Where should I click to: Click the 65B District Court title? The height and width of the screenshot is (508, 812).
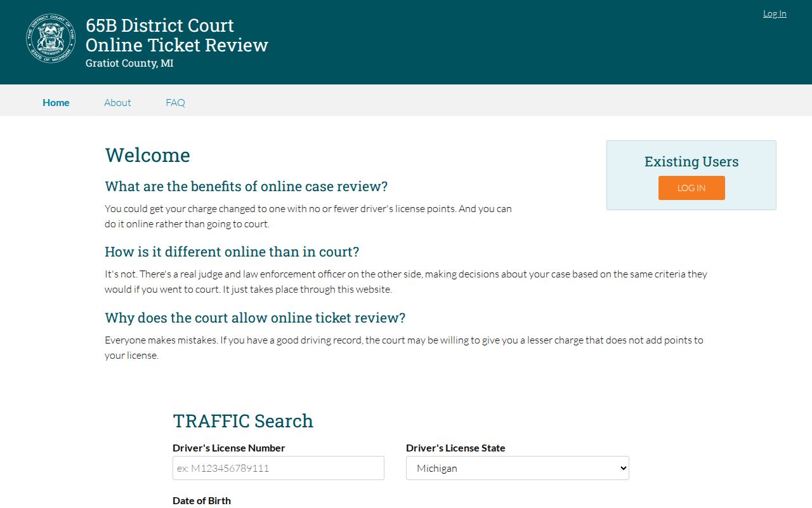[160, 25]
